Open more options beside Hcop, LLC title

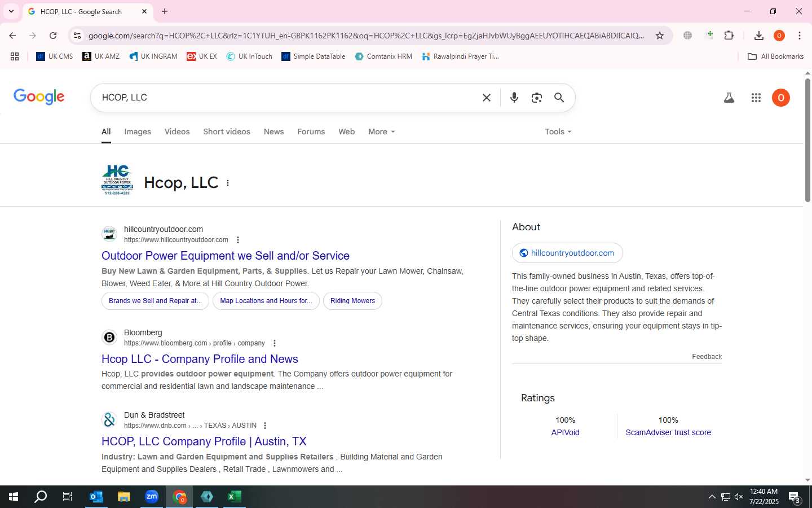click(228, 183)
